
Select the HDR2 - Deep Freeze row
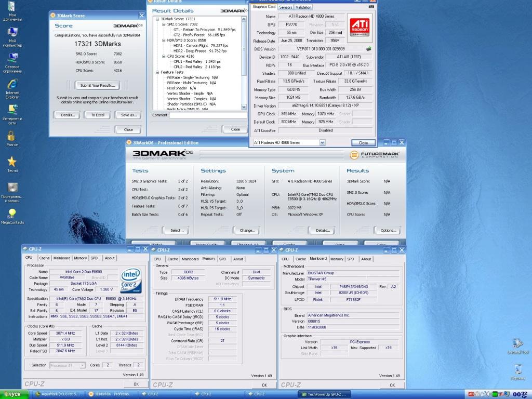point(200,51)
